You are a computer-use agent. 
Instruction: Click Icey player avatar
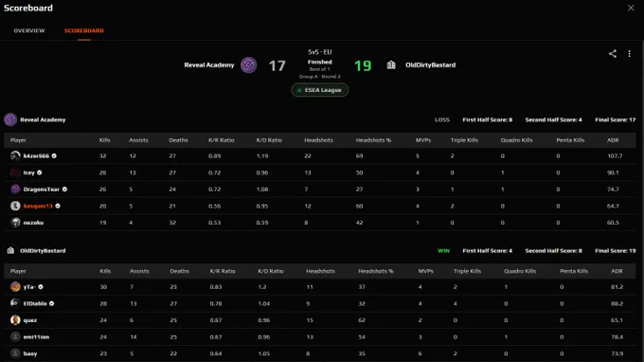tap(15, 172)
